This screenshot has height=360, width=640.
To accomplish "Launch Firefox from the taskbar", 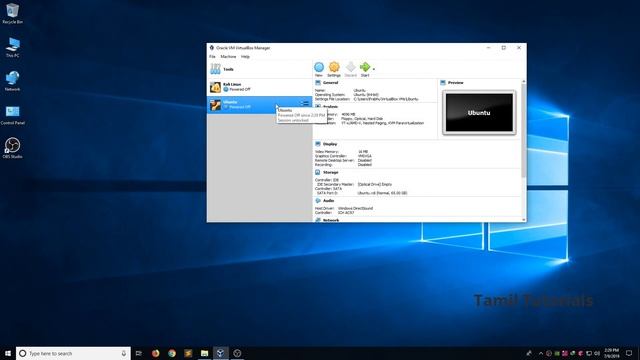I will coord(156,353).
